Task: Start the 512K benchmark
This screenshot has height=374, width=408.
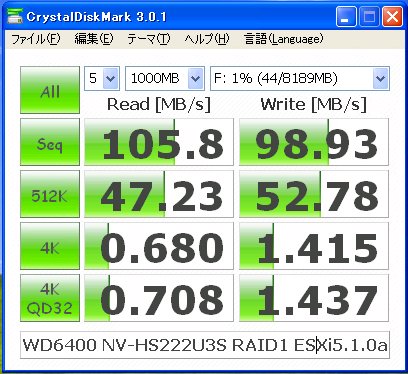Action: 50,194
